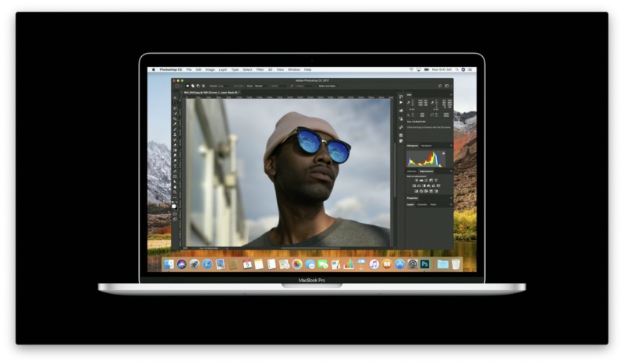Add an Exposure adjustment
Image resolution: width=624 pixels, height=364 pixels.
(431, 180)
